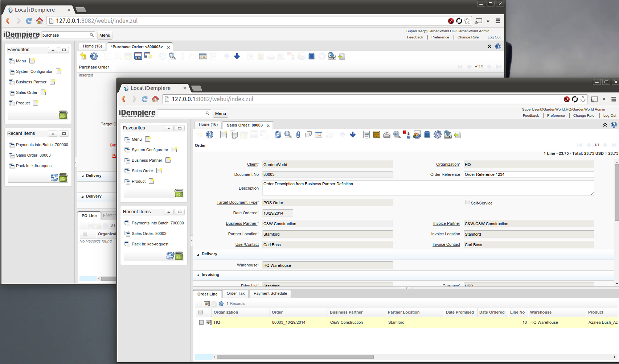
Task: Open the Menu next to the search box
Action: point(220,113)
